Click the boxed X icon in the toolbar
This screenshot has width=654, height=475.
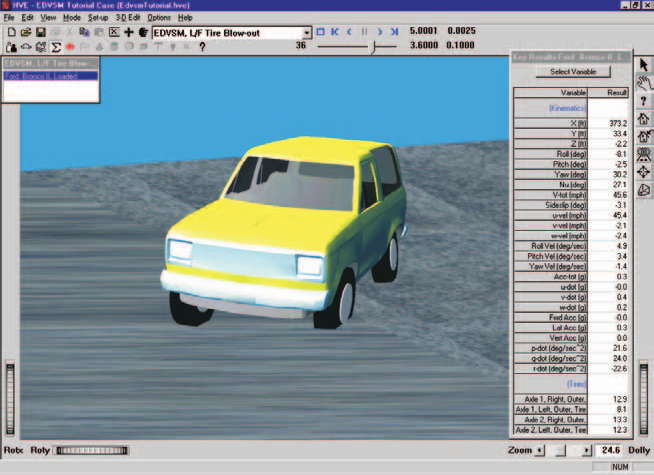(114, 32)
